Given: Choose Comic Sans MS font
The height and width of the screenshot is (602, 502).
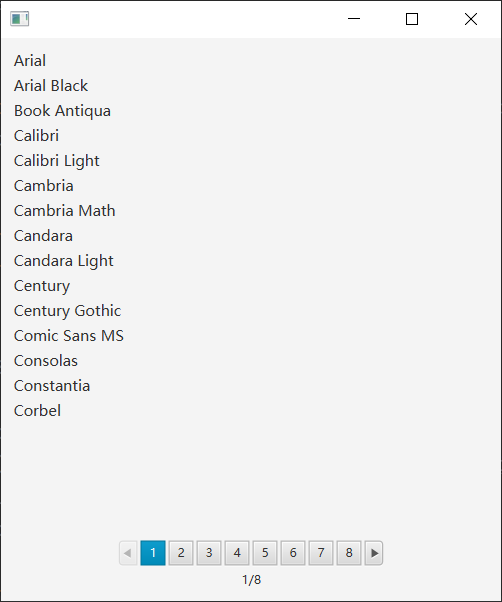Looking at the screenshot, I should 69,336.
